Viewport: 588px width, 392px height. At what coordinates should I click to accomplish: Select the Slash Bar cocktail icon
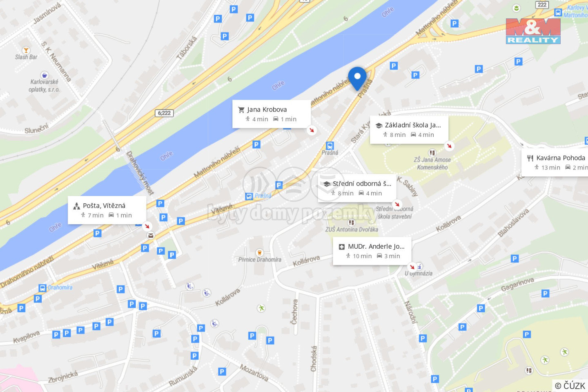click(26, 50)
